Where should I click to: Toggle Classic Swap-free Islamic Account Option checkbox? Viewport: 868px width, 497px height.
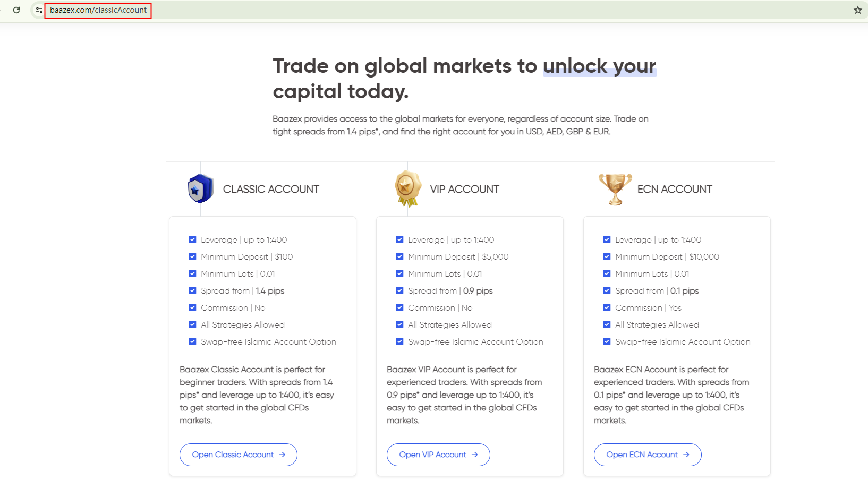tap(192, 342)
